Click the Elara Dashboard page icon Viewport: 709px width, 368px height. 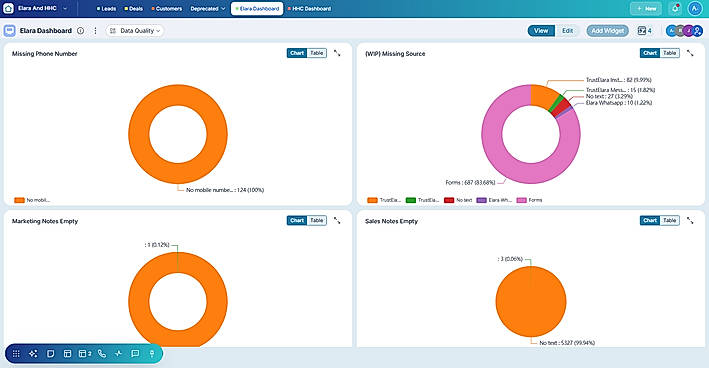pyautogui.click(x=9, y=31)
